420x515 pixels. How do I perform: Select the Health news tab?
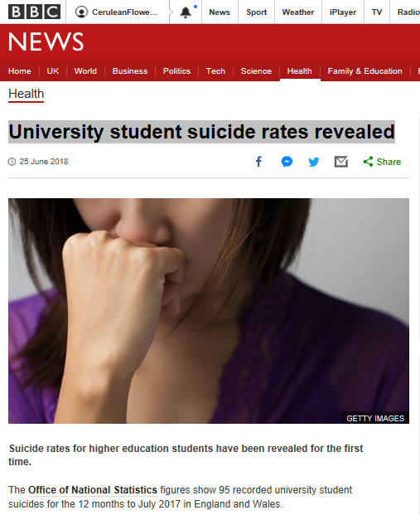click(x=300, y=71)
